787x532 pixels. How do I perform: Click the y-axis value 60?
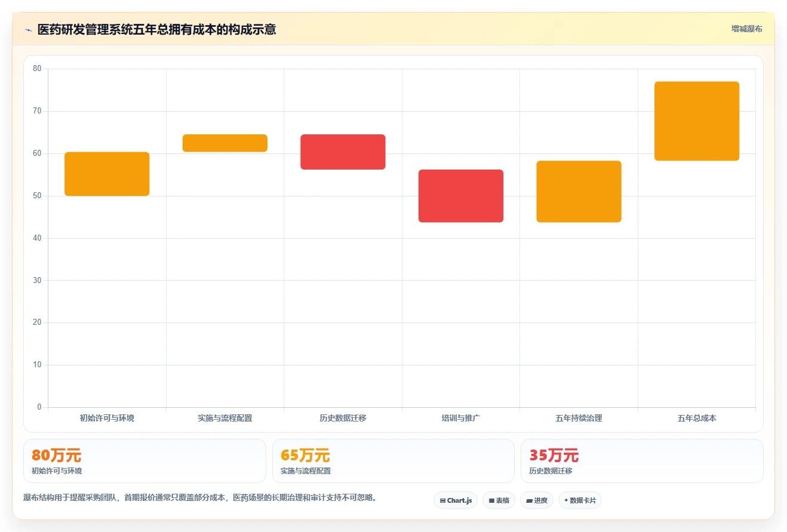pyautogui.click(x=37, y=153)
